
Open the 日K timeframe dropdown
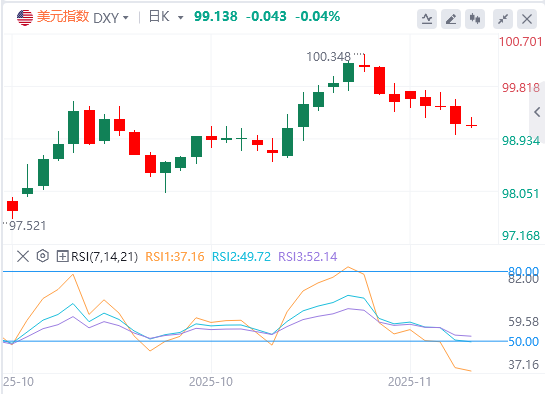[x=166, y=17]
